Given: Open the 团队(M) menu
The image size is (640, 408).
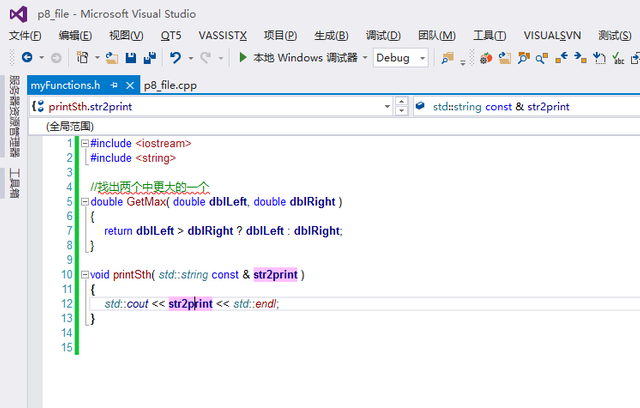Looking at the screenshot, I should click(x=437, y=36).
